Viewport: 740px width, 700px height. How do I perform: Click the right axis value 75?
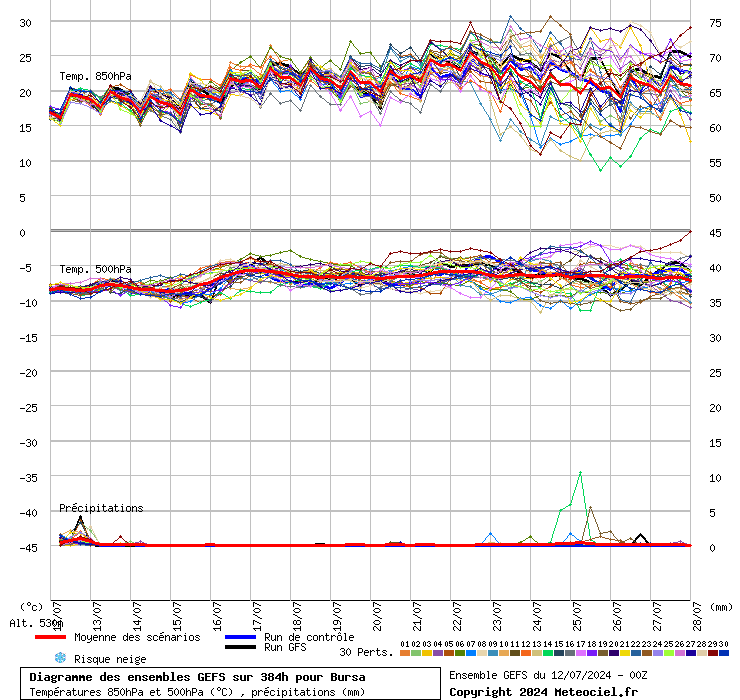715,23
